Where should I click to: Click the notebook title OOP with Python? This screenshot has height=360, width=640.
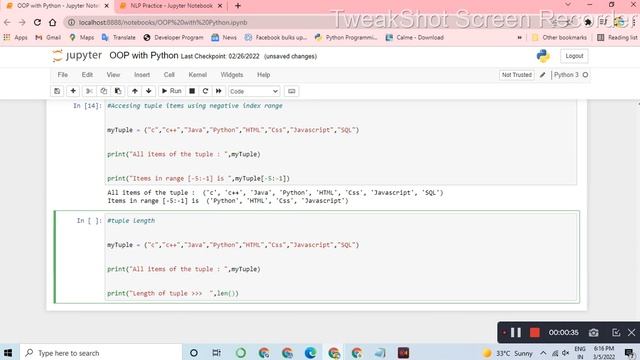(144, 56)
